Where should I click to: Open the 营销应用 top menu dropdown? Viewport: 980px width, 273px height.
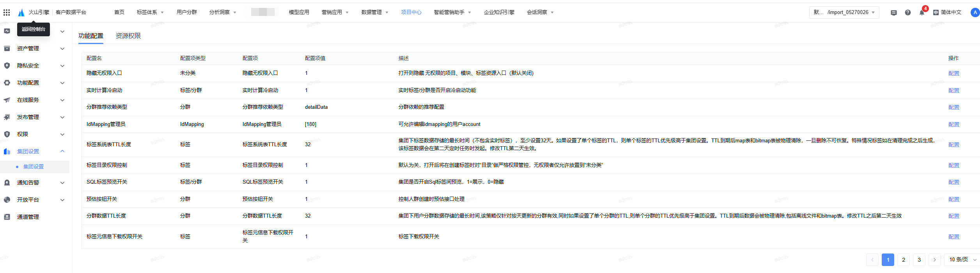335,12
